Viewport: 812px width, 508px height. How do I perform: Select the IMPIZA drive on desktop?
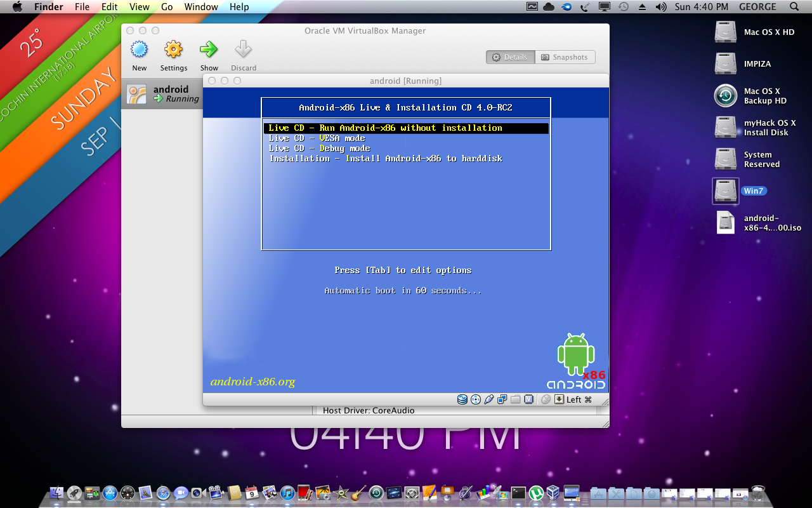[725, 63]
